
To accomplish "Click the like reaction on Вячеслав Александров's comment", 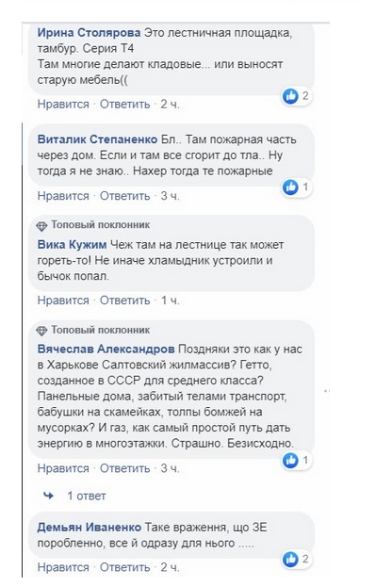I will [290, 460].
